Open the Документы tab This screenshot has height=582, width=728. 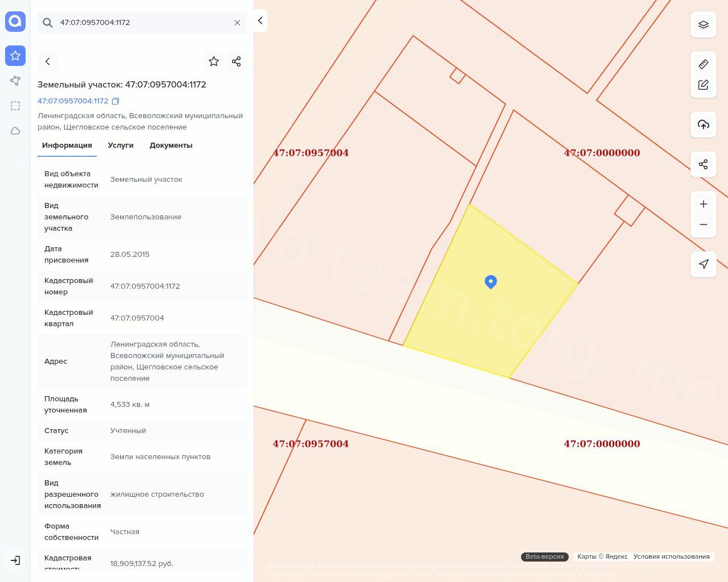[171, 145]
